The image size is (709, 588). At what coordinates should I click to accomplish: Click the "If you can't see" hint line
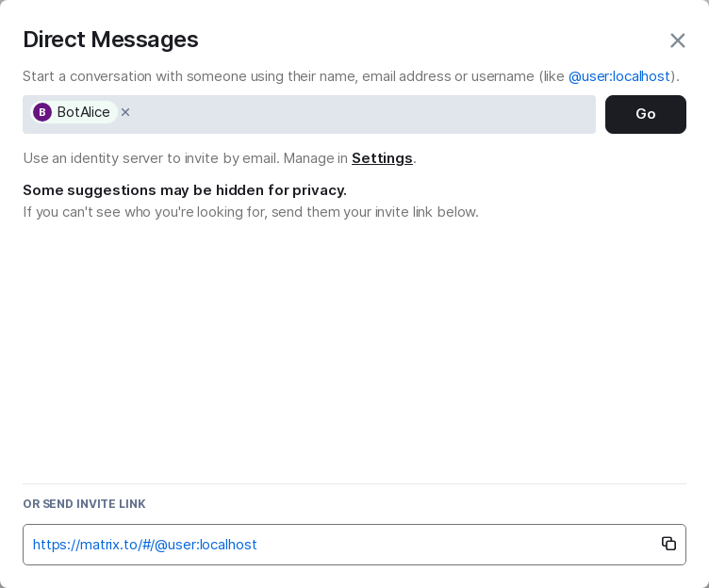(x=250, y=212)
